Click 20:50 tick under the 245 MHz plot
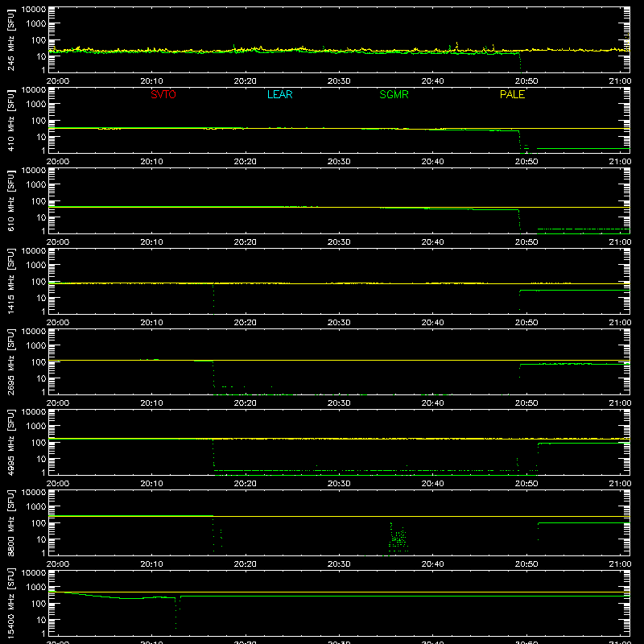The width and height of the screenshot is (644, 644). 526,81
